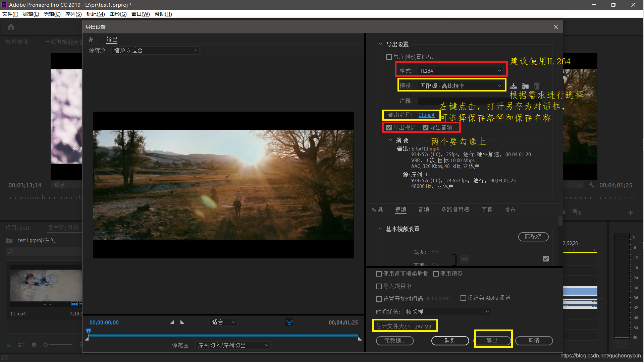644x362 pixels.
Task: Click the blue preview timeline bar
Action: pyautogui.click(x=223, y=335)
